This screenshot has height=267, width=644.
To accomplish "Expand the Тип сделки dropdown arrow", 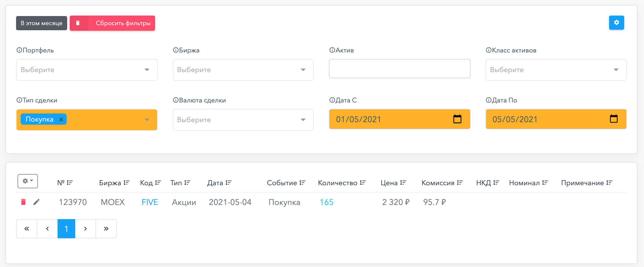I will click(147, 120).
